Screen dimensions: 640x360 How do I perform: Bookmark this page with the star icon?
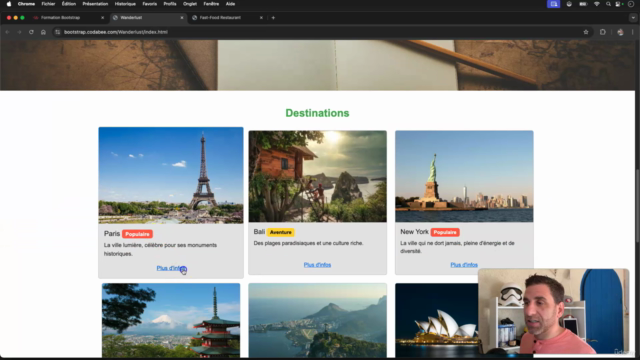(x=586, y=32)
